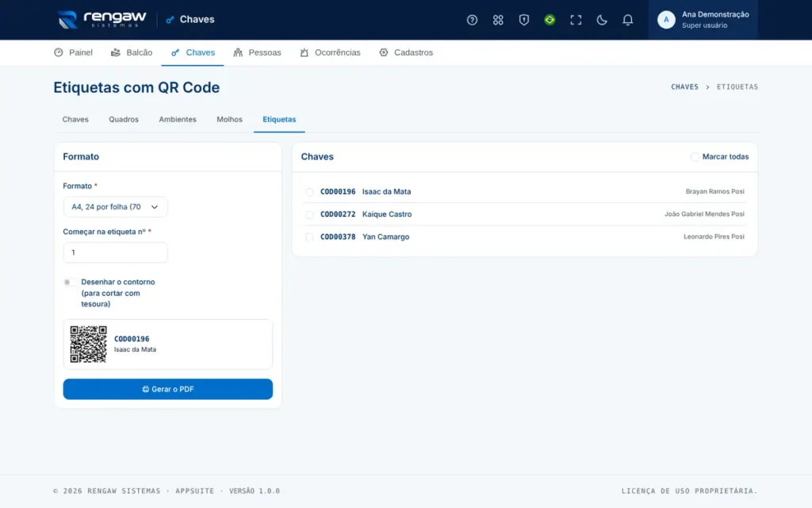
Task: Open the Ocorrências menu
Action: 330,52
